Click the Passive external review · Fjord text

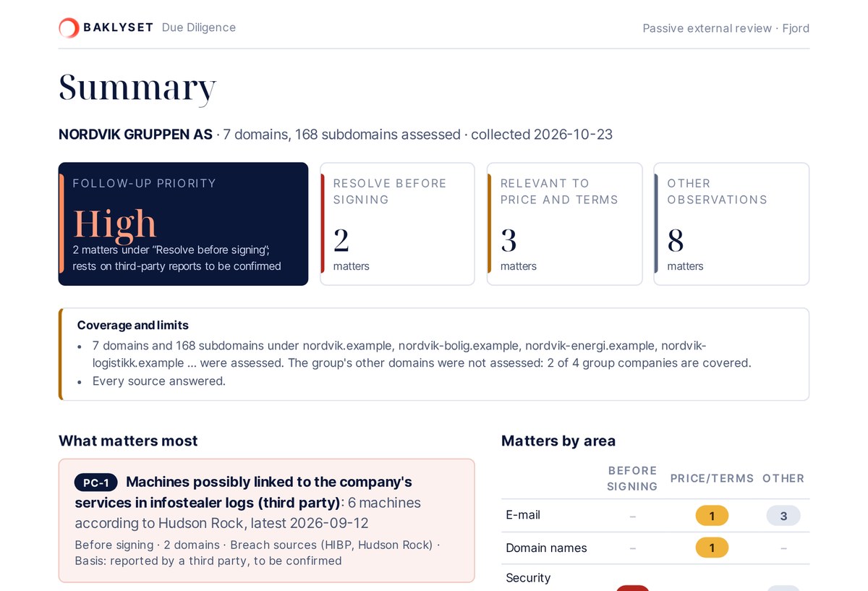pos(726,28)
